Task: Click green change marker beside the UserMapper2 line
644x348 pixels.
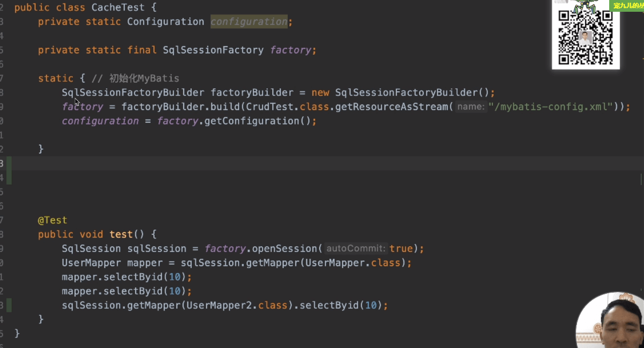Action: (9, 305)
